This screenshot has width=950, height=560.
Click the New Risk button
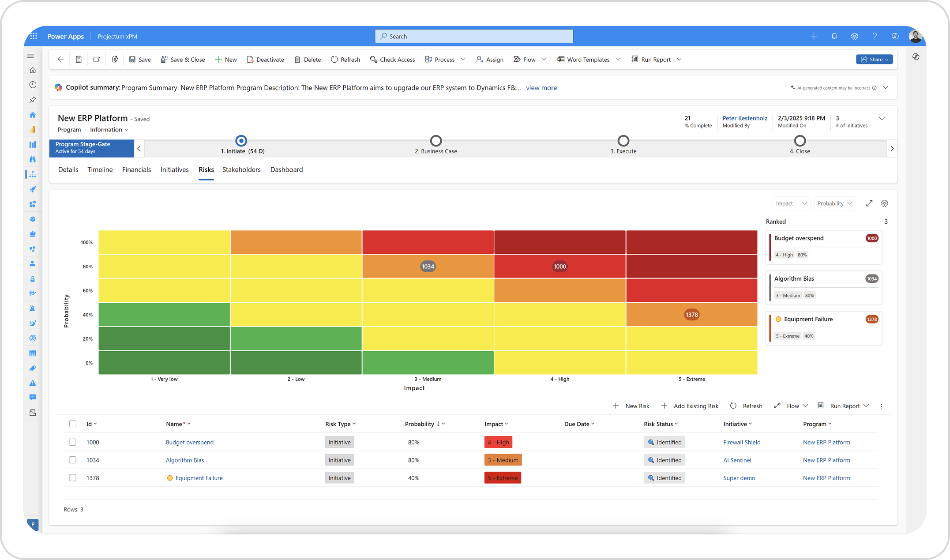(631, 406)
